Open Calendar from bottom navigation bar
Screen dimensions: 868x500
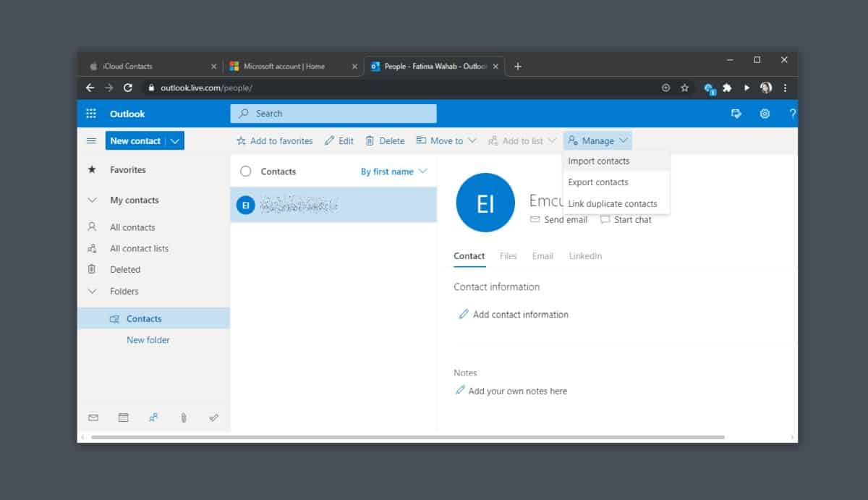(123, 418)
